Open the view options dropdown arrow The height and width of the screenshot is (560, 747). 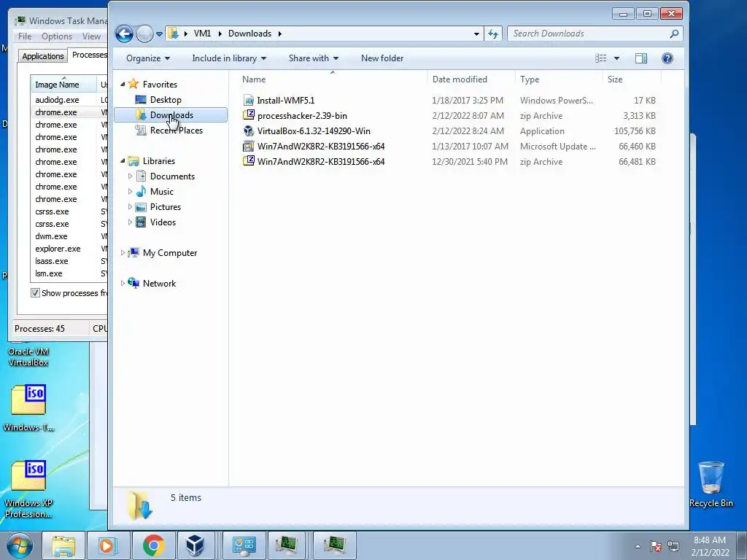tap(616, 58)
